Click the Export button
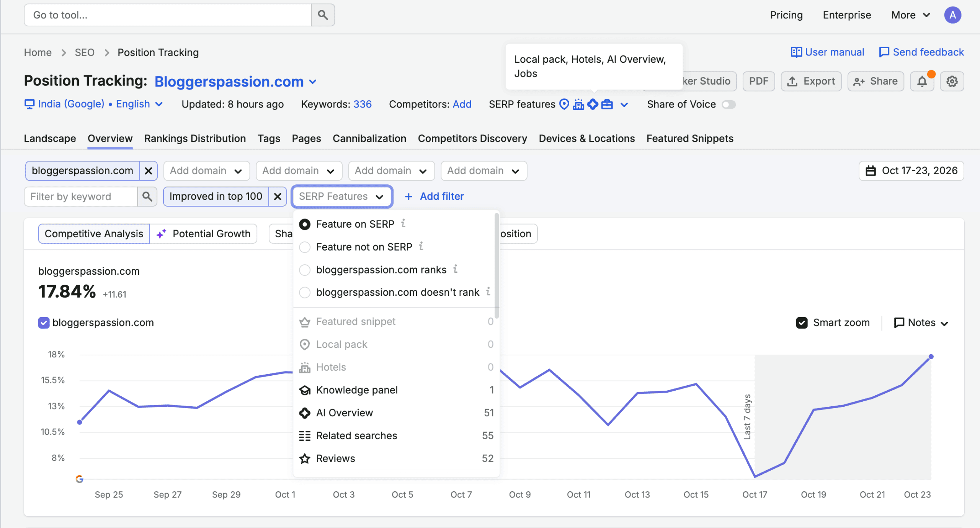The height and width of the screenshot is (528, 980). (x=811, y=81)
